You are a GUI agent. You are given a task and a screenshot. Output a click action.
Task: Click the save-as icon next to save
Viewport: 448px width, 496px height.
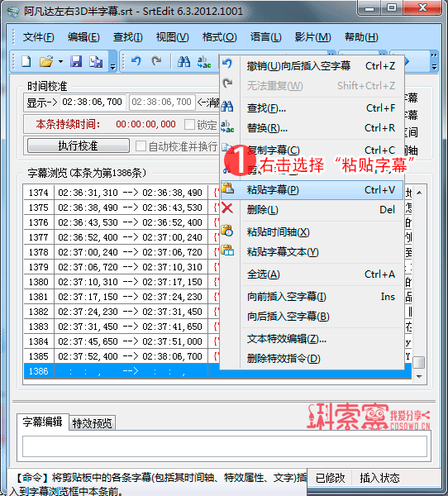[96, 61]
